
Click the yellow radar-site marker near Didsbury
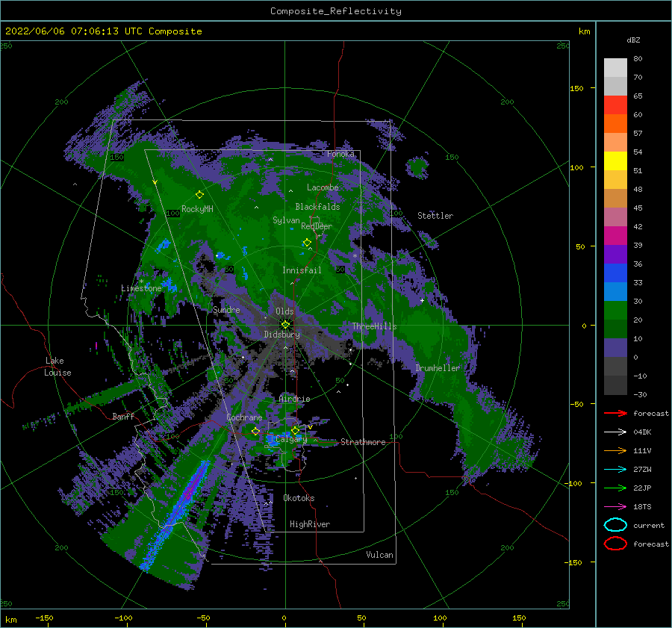tap(285, 325)
